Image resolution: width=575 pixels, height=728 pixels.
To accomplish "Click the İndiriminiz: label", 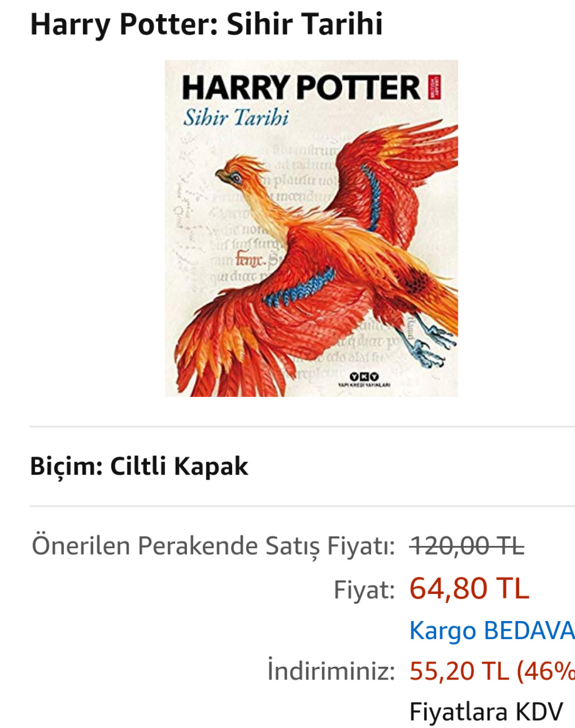I will tap(331, 670).
